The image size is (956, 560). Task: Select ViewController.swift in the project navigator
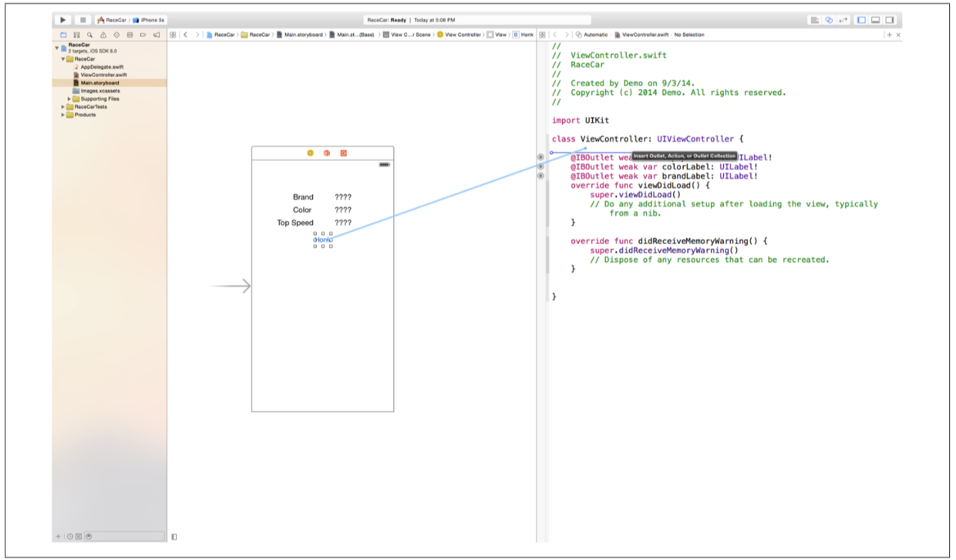pos(102,75)
